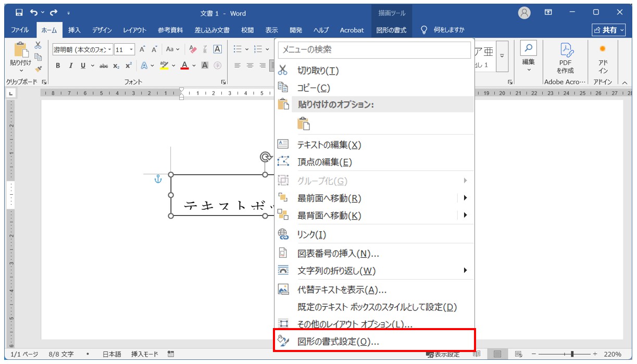Click the paste option icon under 貼り付けのオプション
Image resolution: width=637 pixels, height=364 pixels.
coord(303,123)
